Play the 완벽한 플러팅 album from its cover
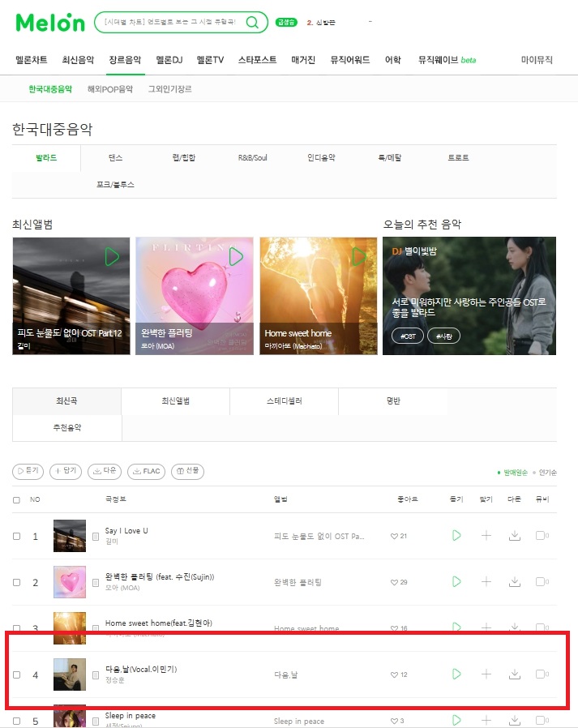Image resolution: width=578 pixels, height=728 pixels. [236, 256]
